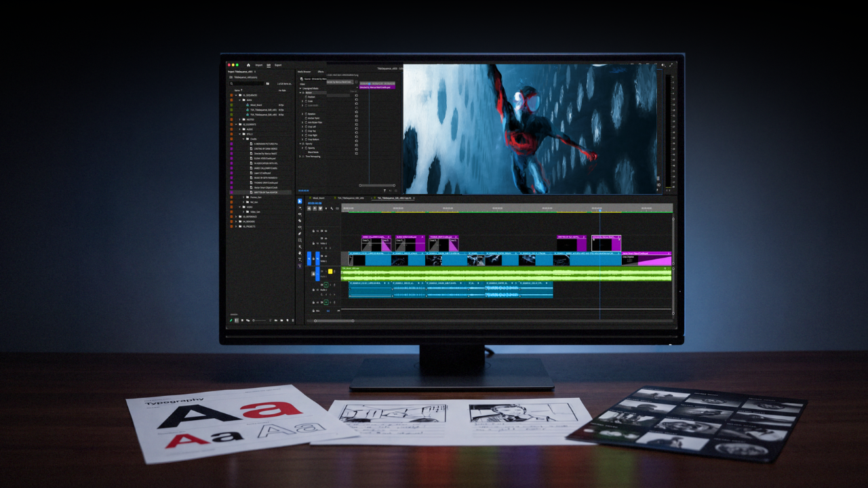Open timeline display settings wrench
This screenshot has height=488, width=868.
tap(332, 208)
